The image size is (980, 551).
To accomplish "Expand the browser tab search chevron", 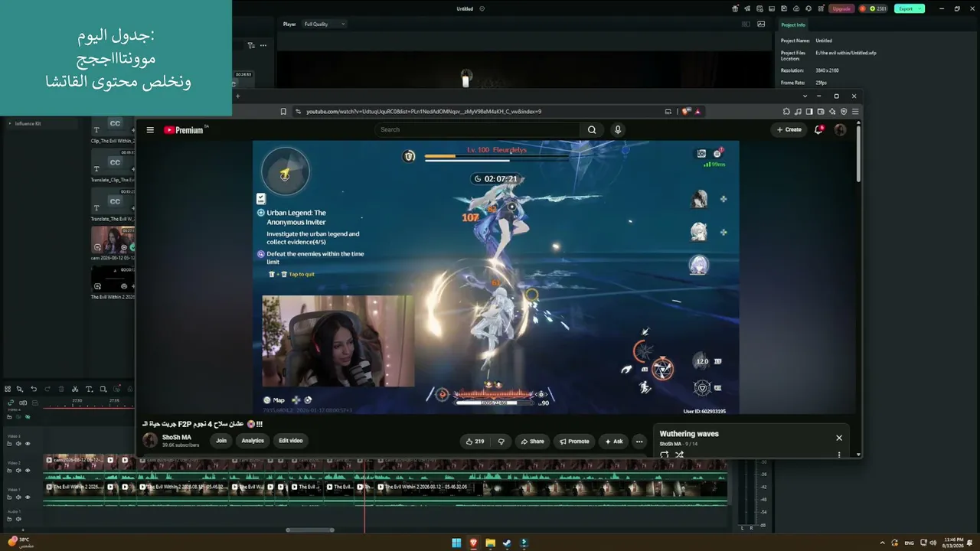I will pyautogui.click(x=805, y=96).
